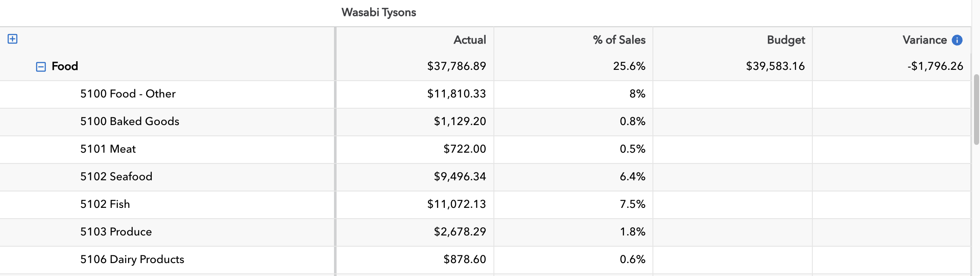Viewport: 980px width, 276px height.
Task: Select the Food category row label
Action: click(x=65, y=66)
